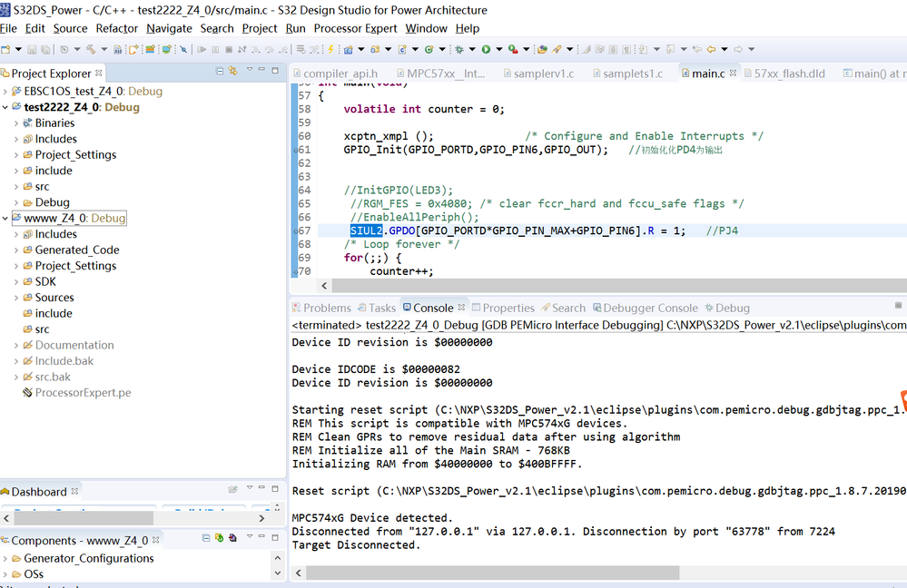
Task: Click the lightning bolt flash icon
Action: pos(330,50)
